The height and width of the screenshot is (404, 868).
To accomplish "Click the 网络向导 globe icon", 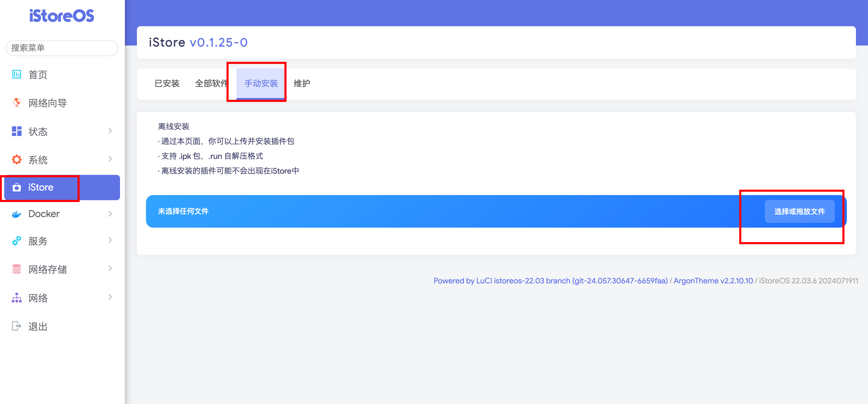I will [17, 103].
